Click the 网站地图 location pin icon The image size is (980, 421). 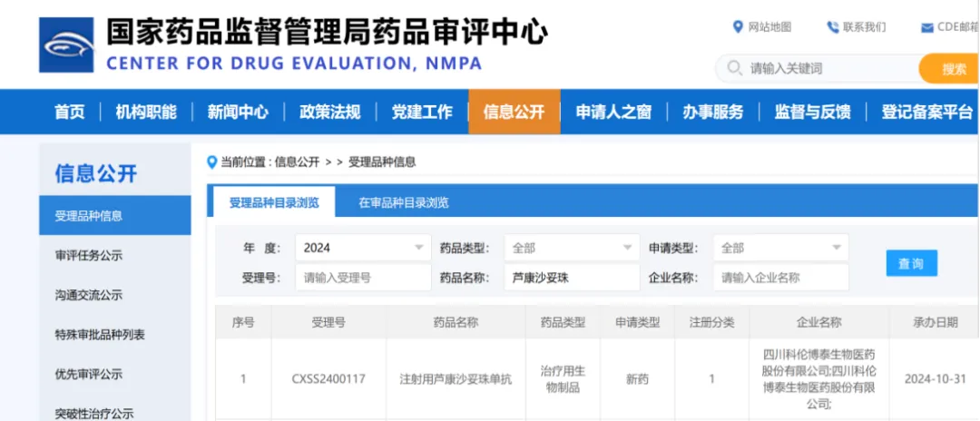click(738, 26)
